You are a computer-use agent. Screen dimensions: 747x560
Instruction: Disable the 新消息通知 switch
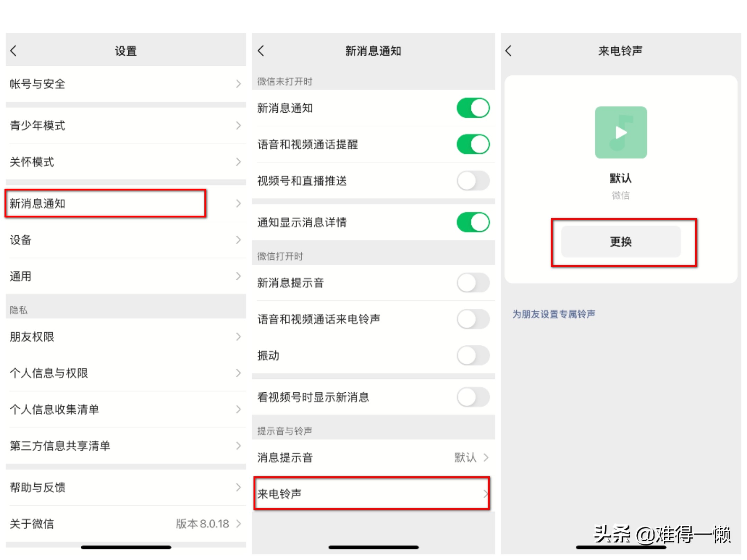tap(473, 108)
